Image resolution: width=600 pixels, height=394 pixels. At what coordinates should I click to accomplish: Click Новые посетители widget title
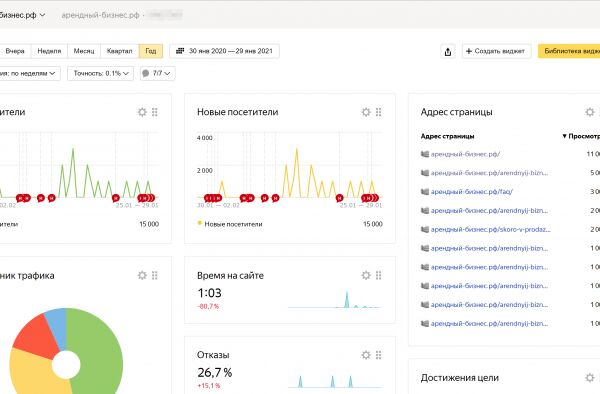click(x=238, y=112)
